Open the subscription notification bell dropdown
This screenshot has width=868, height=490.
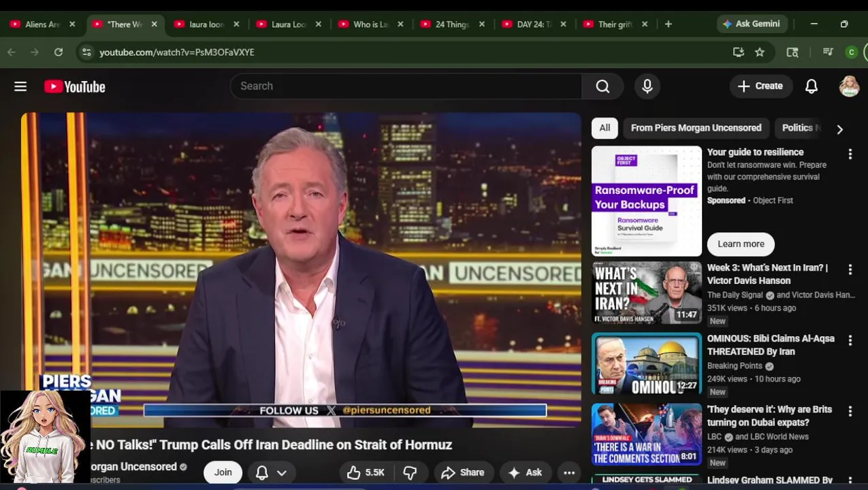click(x=270, y=472)
